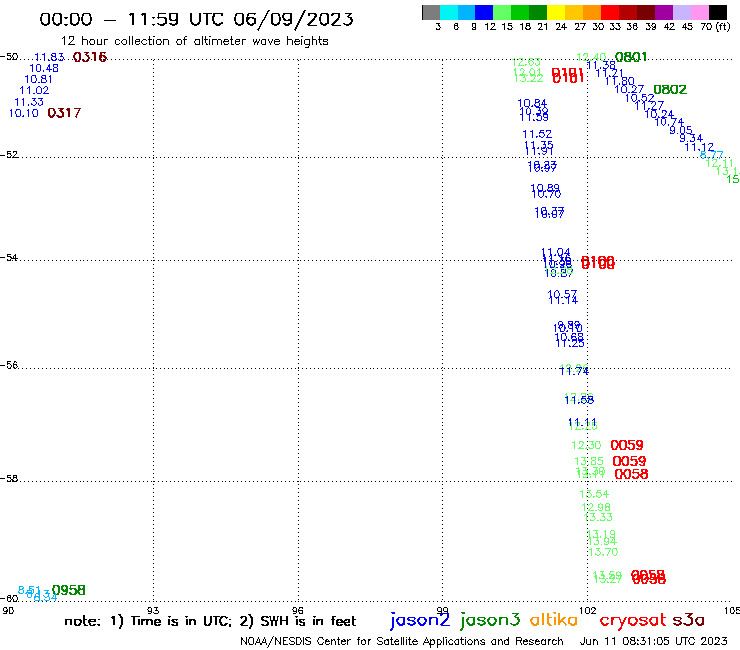Screen dimensions: 740x650
Task: Click the 'NOAA/NESDIS Center for Satellite Applications and Research' credit
Action: (x=402, y=641)
